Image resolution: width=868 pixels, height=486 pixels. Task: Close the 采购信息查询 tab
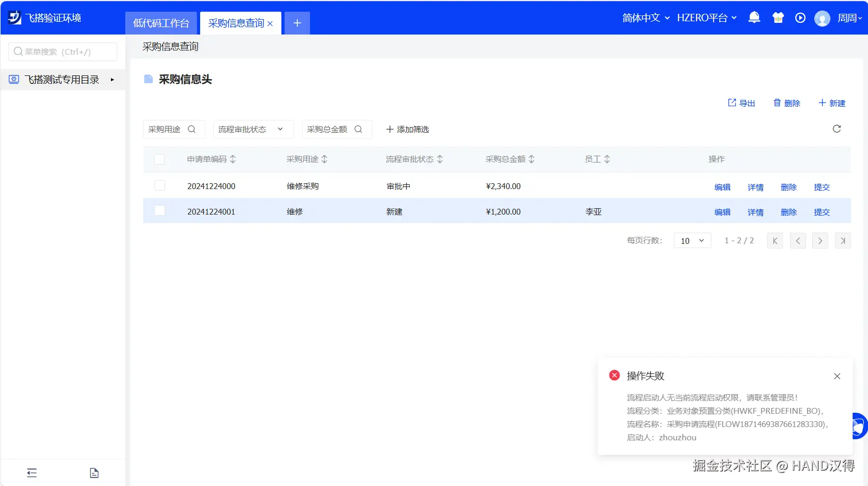click(x=270, y=24)
